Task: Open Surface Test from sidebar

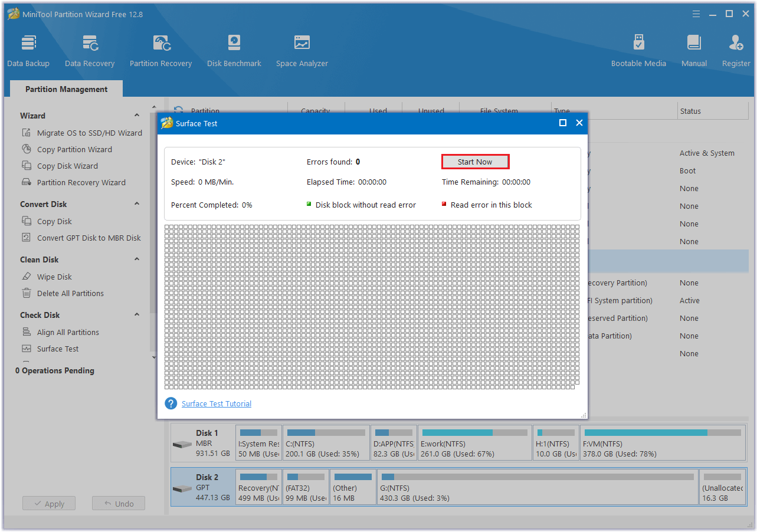Action: [x=50, y=349]
